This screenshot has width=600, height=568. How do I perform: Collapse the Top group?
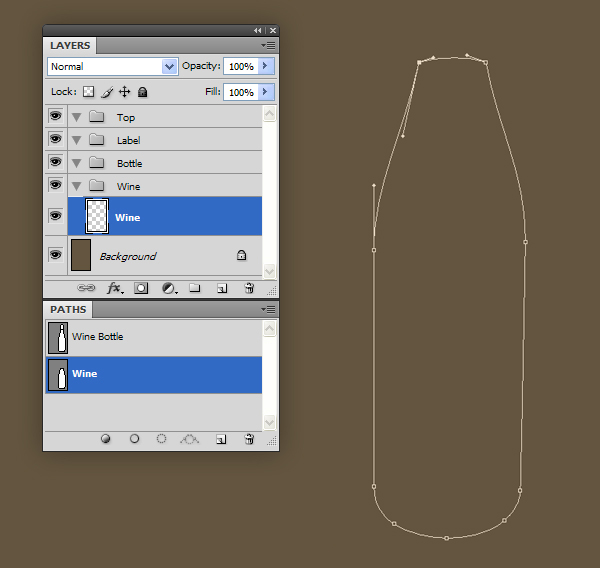[x=77, y=118]
